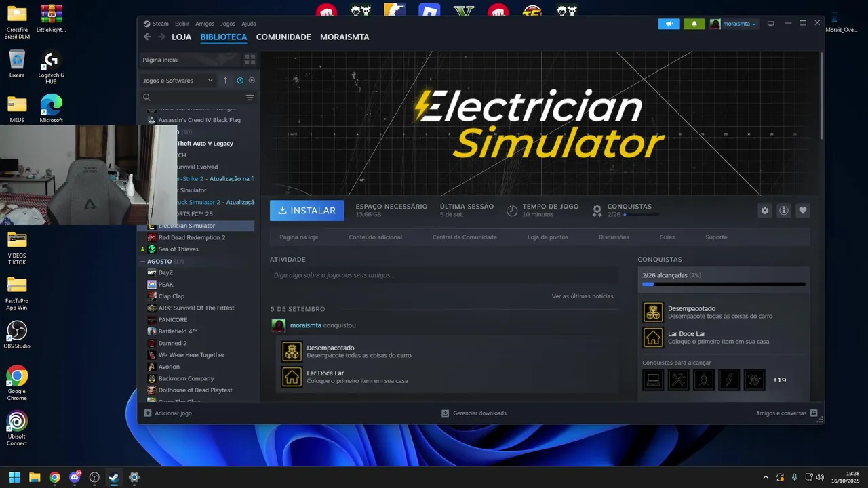Screen dimensions: 868x488
Task: Click the laptop locked achievement icon
Action: (x=653, y=380)
